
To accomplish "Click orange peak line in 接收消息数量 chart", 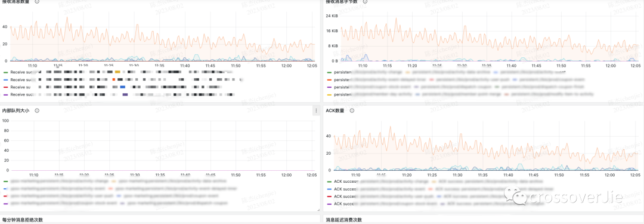I will [x=67, y=18].
